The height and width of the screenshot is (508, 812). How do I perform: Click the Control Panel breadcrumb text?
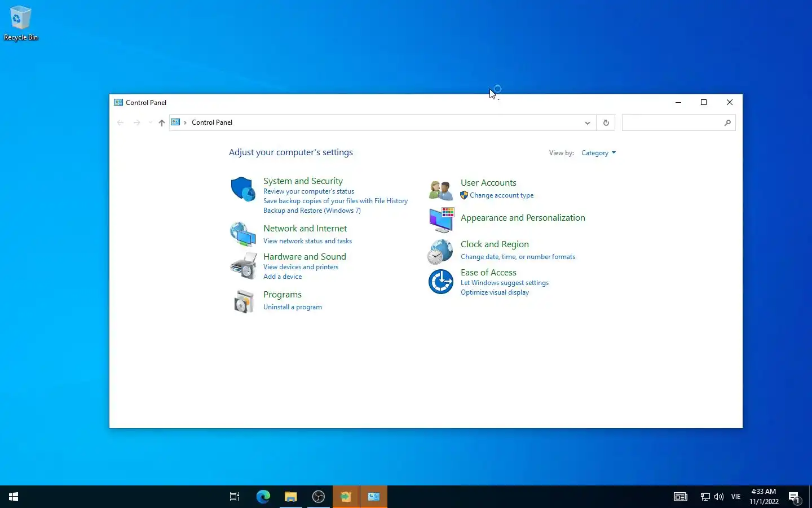pyautogui.click(x=212, y=122)
